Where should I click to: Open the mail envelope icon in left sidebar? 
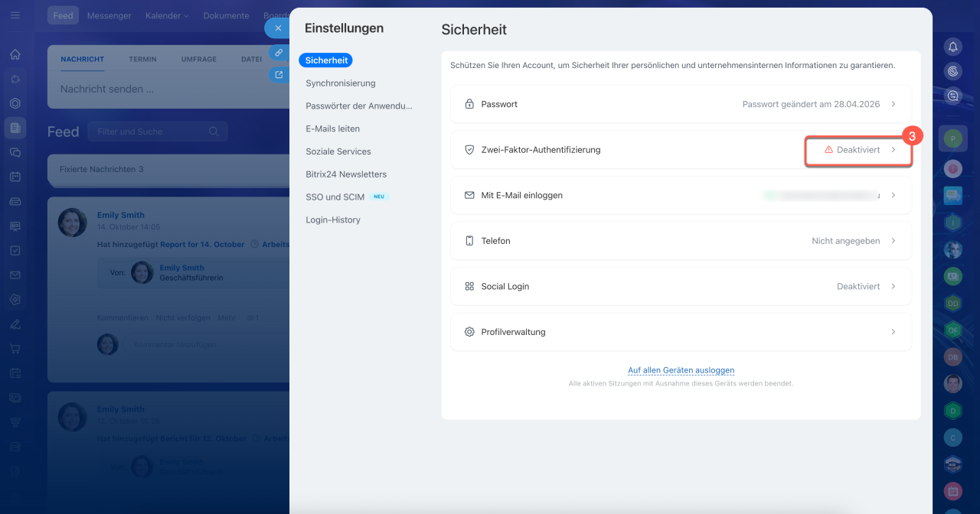(x=15, y=275)
